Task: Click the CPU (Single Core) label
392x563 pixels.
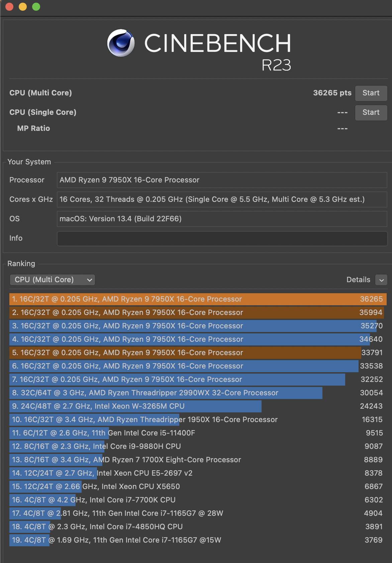Action: [x=43, y=112]
